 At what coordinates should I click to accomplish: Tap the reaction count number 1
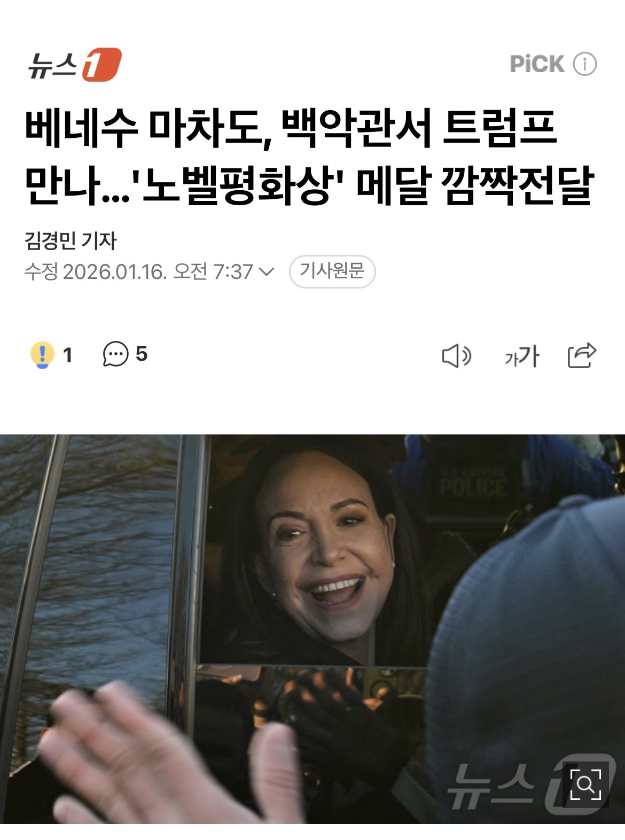tap(67, 355)
